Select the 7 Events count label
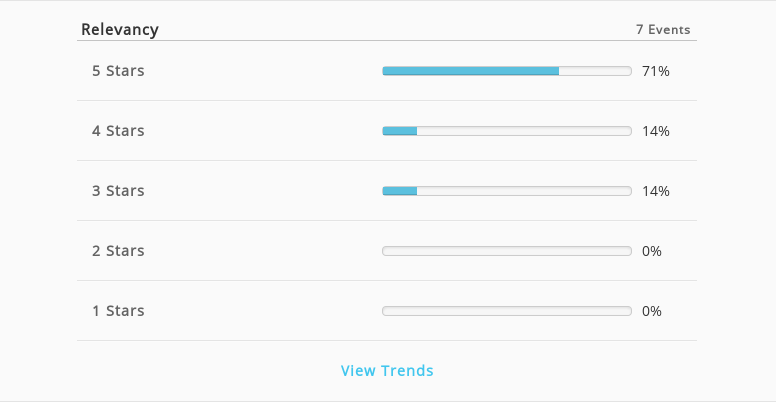Viewport: 776px width, 402px height. tap(663, 30)
